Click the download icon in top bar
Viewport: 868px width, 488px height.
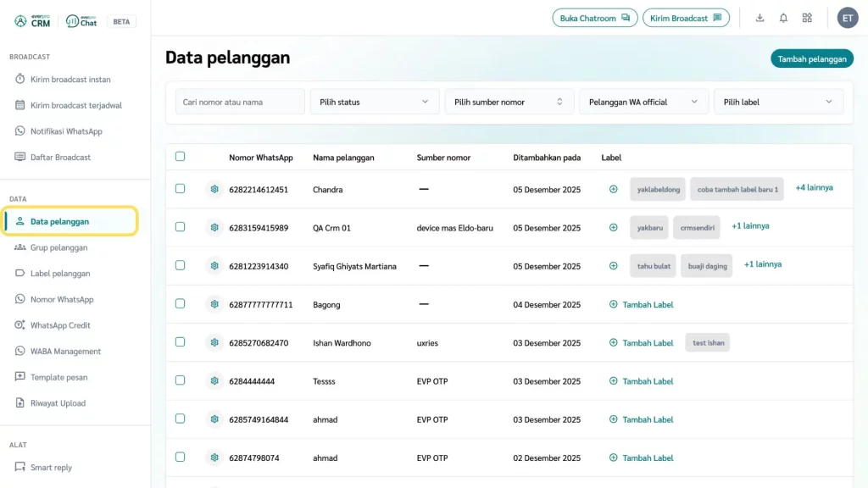point(759,18)
